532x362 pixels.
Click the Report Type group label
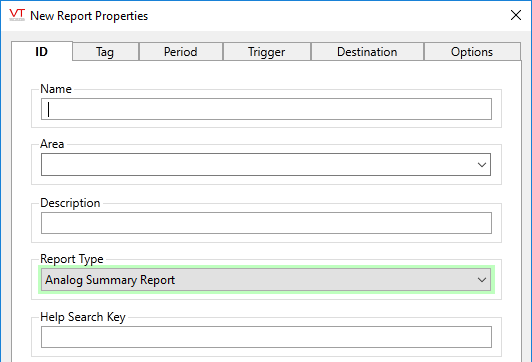72,259
